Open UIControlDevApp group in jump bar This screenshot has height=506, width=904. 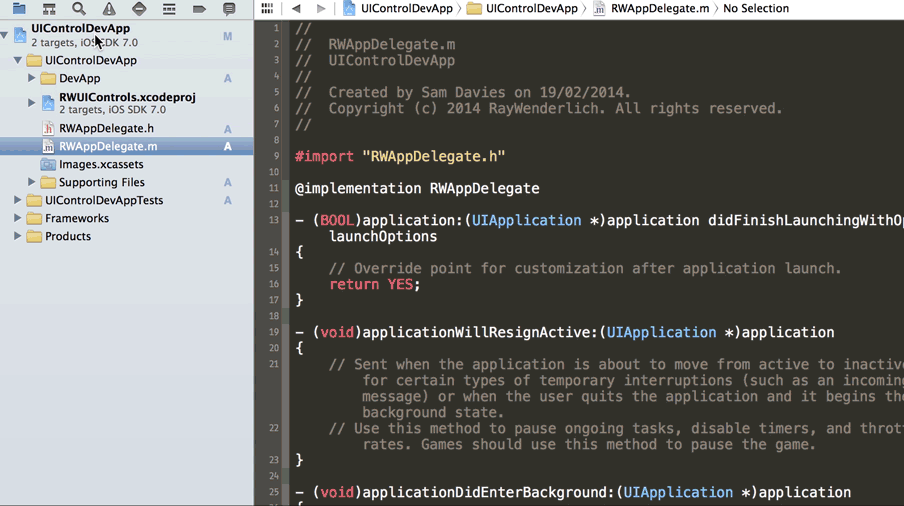pos(532,8)
